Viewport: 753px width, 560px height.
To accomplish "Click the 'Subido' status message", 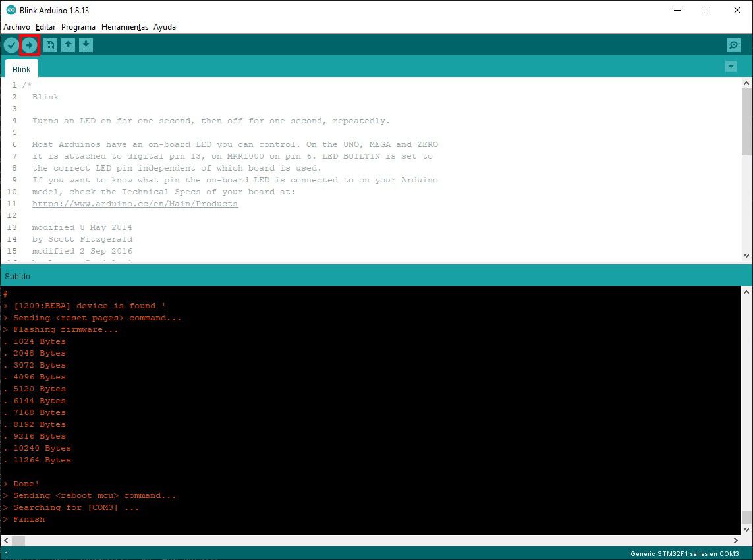I will click(x=17, y=277).
